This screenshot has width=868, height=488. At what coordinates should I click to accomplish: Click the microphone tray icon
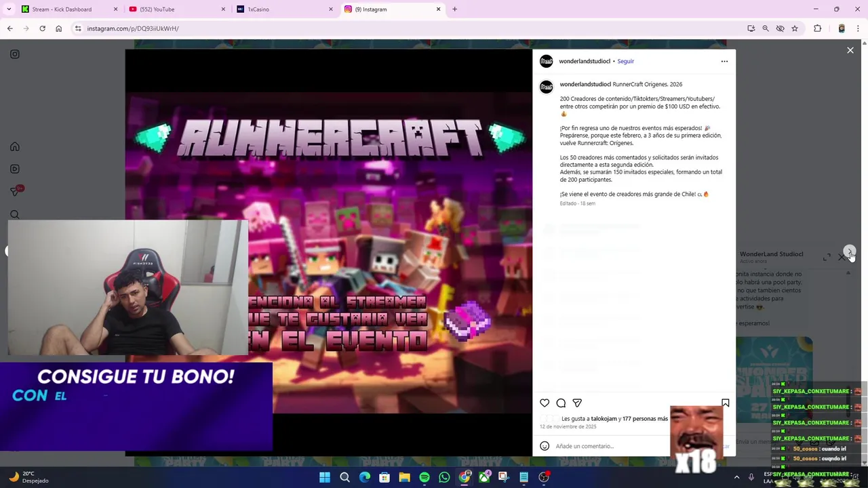(751, 477)
